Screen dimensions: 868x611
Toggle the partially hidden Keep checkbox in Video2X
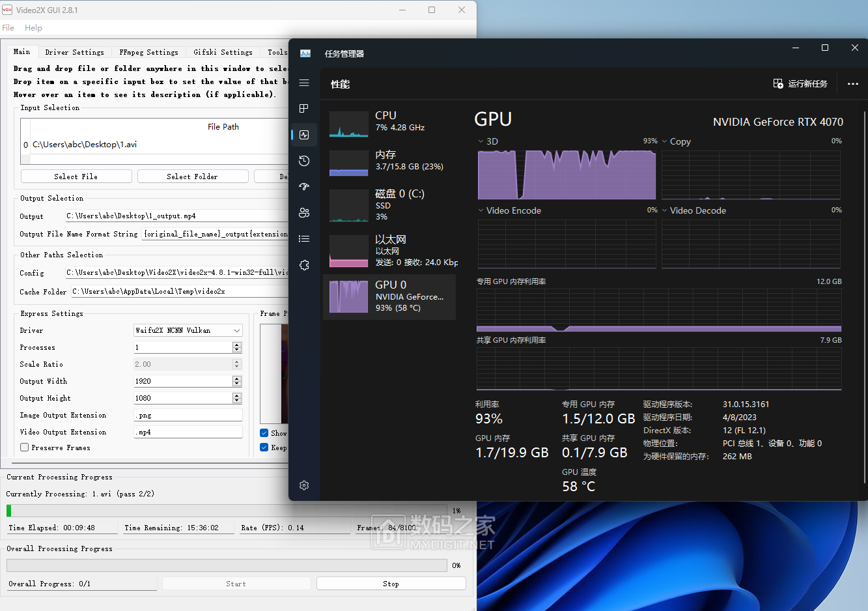[x=264, y=448]
